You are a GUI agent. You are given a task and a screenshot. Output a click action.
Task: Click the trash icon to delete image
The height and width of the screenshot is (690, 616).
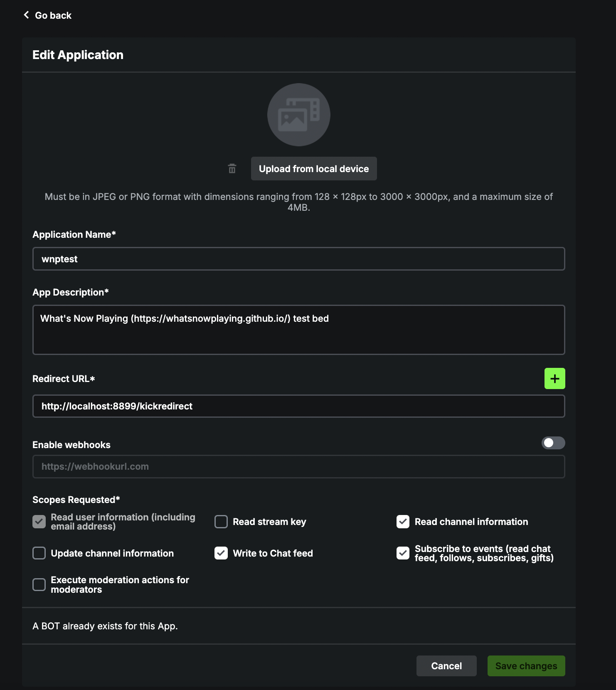coord(232,168)
